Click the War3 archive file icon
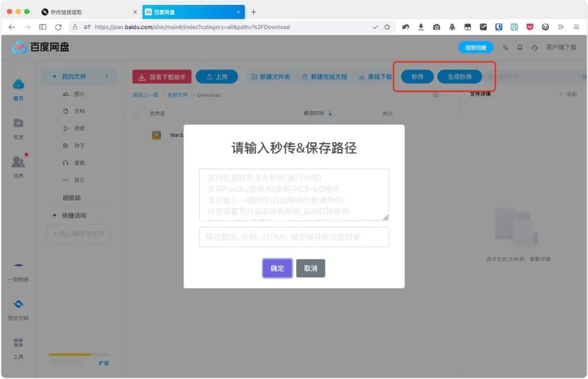The width and height of the screenshot is (588, 379). 156,135
